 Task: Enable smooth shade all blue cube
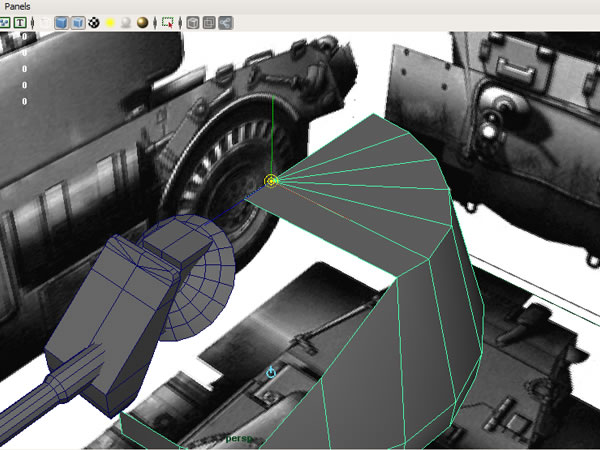click(x=61, y=22)
